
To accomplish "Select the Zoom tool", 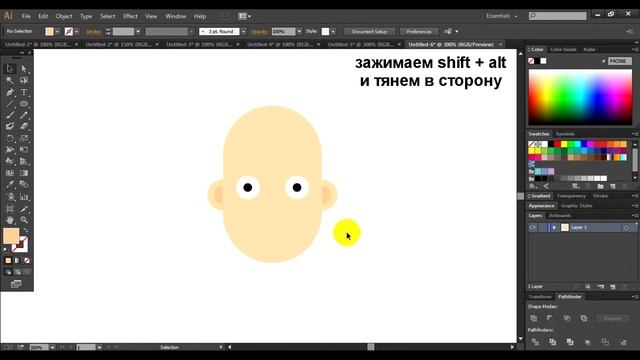I will pos(24,220).
